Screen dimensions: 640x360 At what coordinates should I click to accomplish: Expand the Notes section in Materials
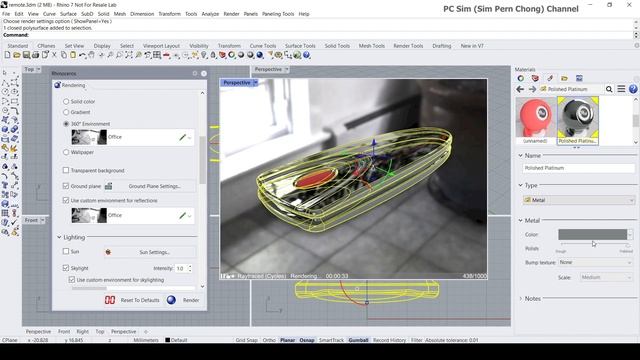pos(520,299)
